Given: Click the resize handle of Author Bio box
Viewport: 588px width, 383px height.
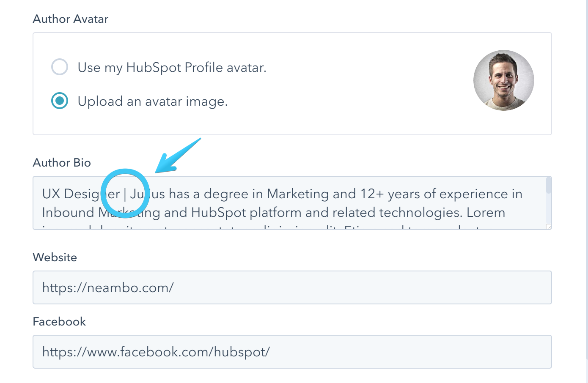Looking at the screenshot, I should point(549,227).
